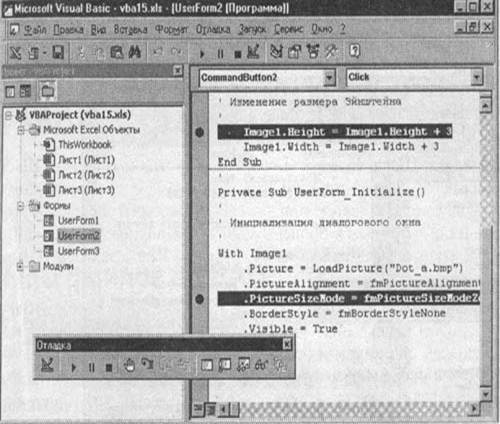The height and width of the screenshot is (424, 500).
Task: Click the Find binoculars icon
Action: point(135,53)
